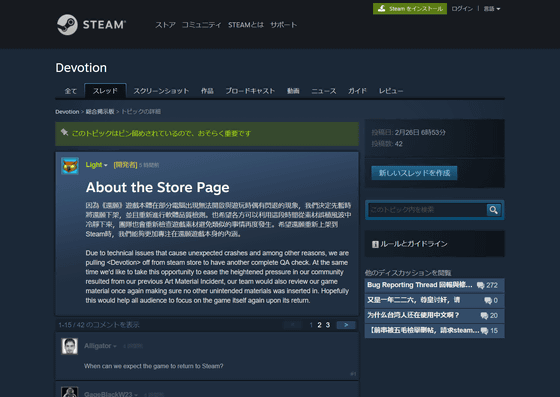Switch to the ガイド tab
Screen dimensions: 560x397
point(357,91)
